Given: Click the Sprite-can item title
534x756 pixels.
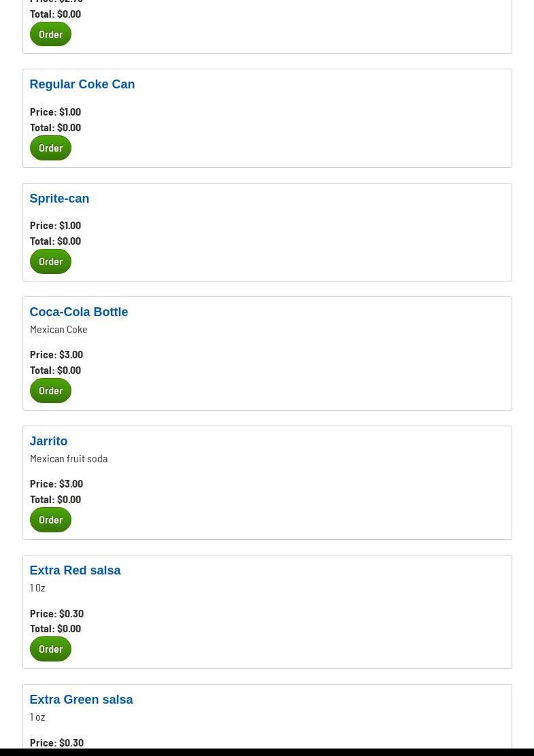Looking at the screenshot, I should pos(59,199).
